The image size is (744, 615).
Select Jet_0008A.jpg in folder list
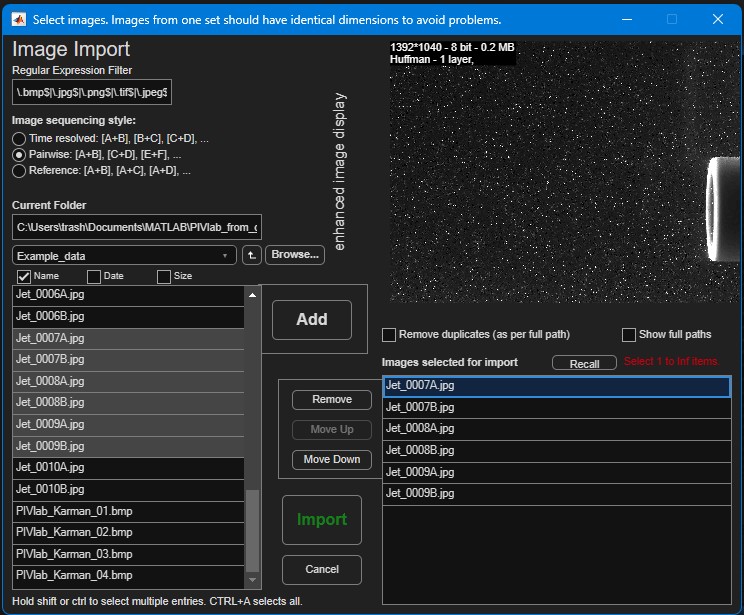click(x=129, y=382)
